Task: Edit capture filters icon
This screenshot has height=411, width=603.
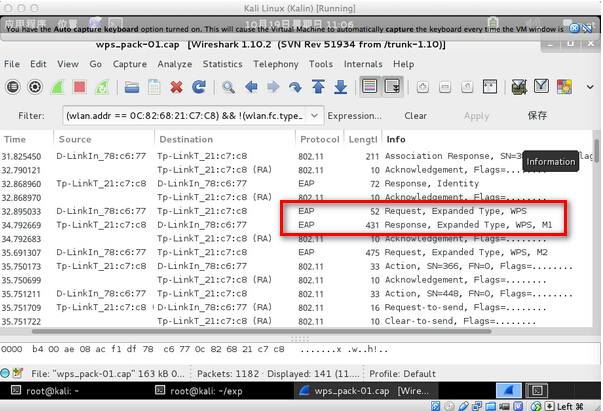Action: (x=519, y=87)
